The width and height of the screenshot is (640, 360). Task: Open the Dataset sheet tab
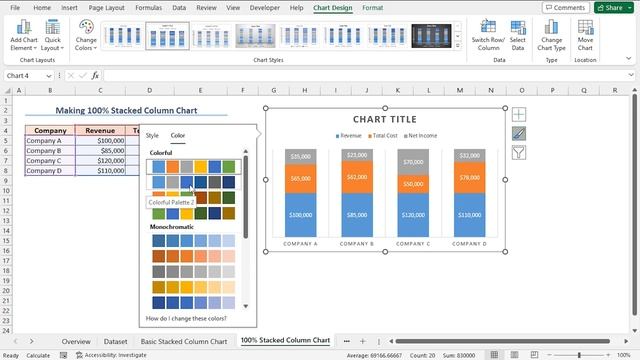116,341
